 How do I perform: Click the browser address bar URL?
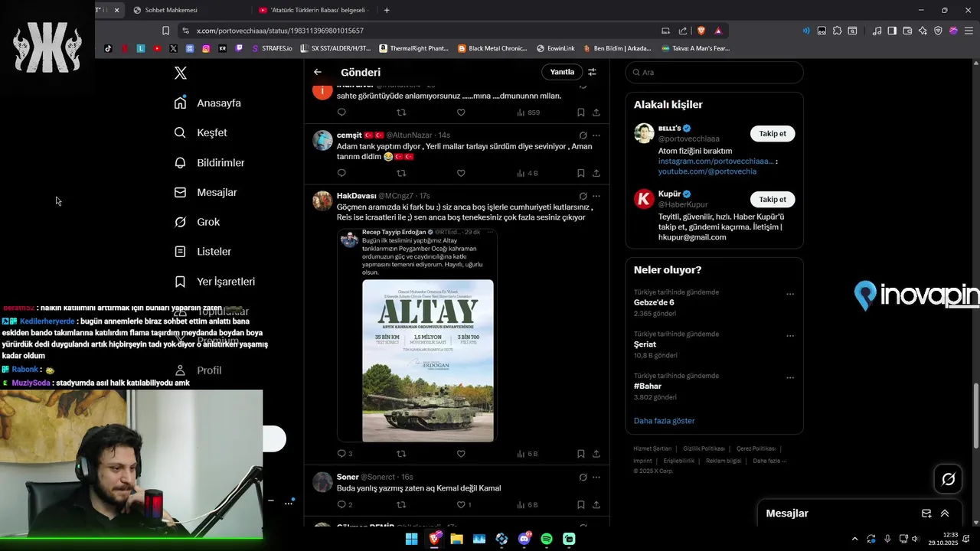tap(279, 31)
